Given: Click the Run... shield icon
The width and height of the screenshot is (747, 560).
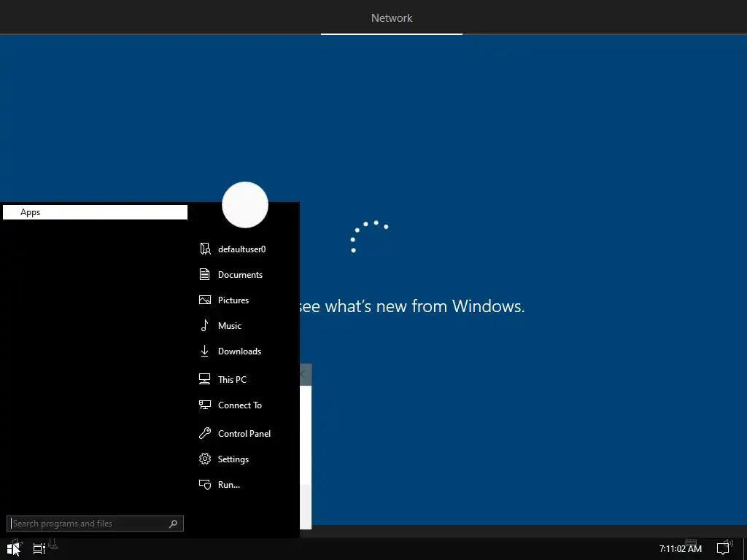Looking at the screenshot, I should tap(205, 484).
